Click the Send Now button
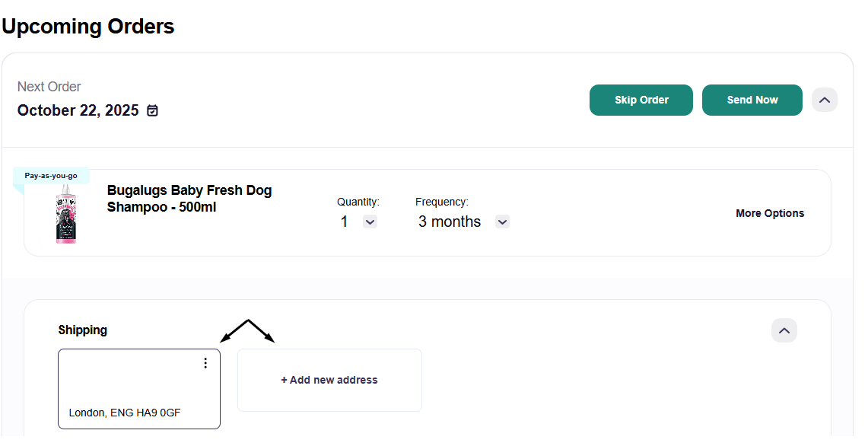This screenshot has width=868, height=443. [x=752, y=100]
